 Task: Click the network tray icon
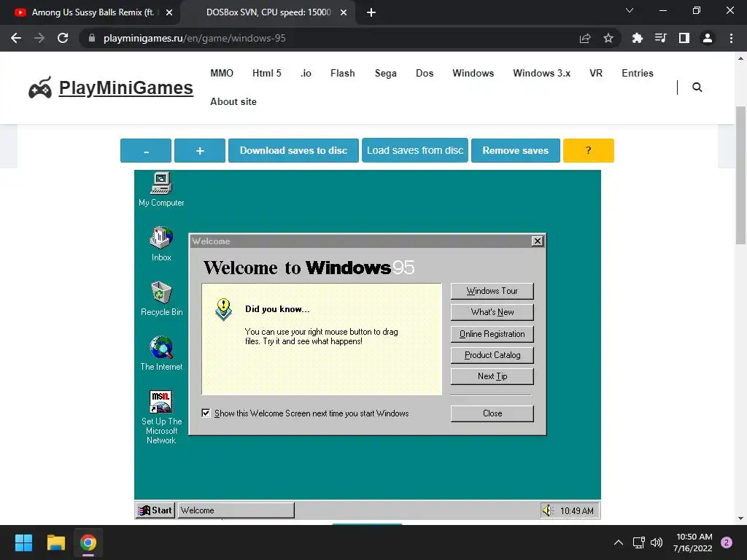(x=638, y=542)
